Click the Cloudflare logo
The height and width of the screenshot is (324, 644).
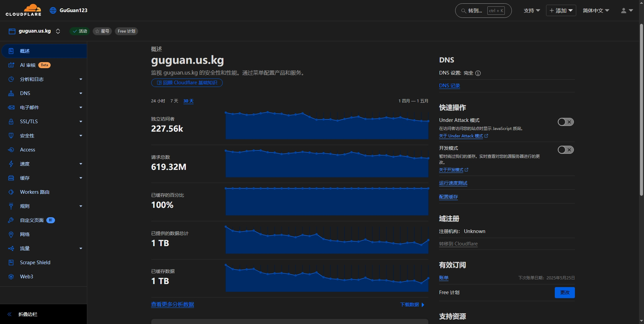[23, 10]
